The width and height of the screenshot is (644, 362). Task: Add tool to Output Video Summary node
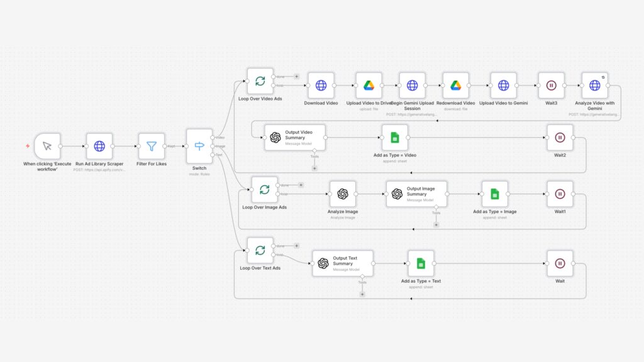point(314,168)
